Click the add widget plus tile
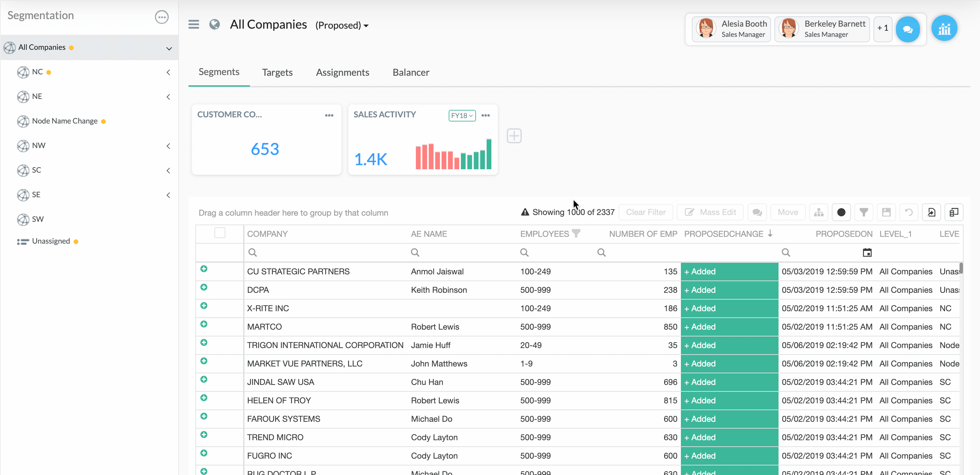The width and height of the screenshot is (980, 475). 514,136
